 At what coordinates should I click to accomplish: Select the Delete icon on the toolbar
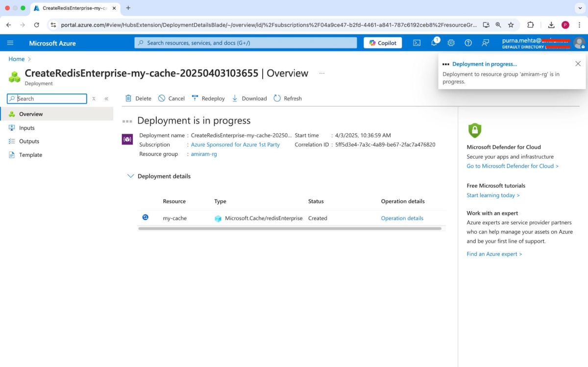[x=138, y=98]
